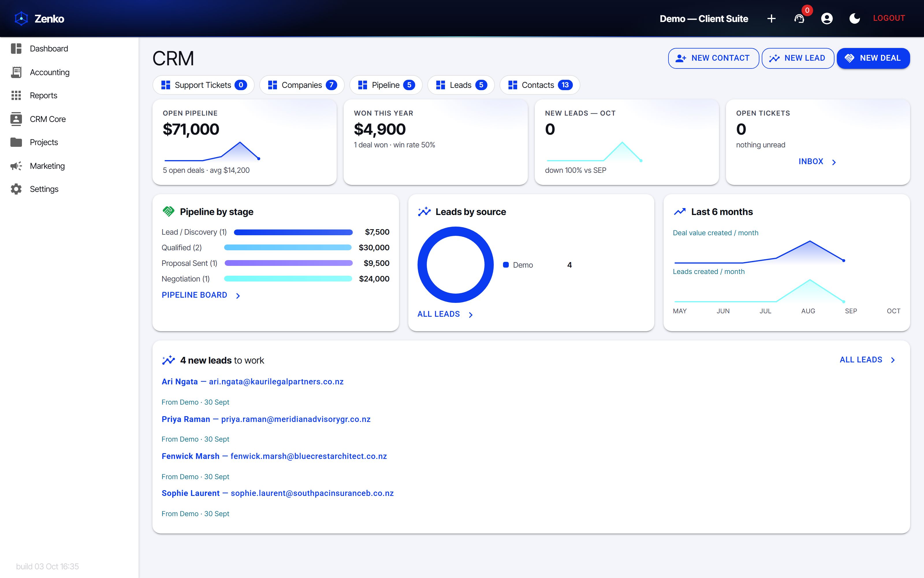Open the PIPELINE BOARD link
This screenshot has height=578, width=924.
pos(194,295)
